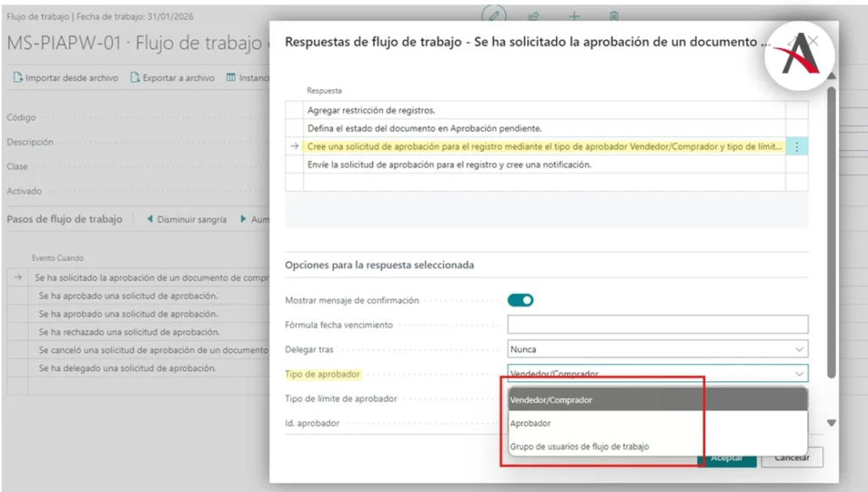This screenshot has height=492, width=868.
Task: Click the share icon in header
Action: point(534,16)
